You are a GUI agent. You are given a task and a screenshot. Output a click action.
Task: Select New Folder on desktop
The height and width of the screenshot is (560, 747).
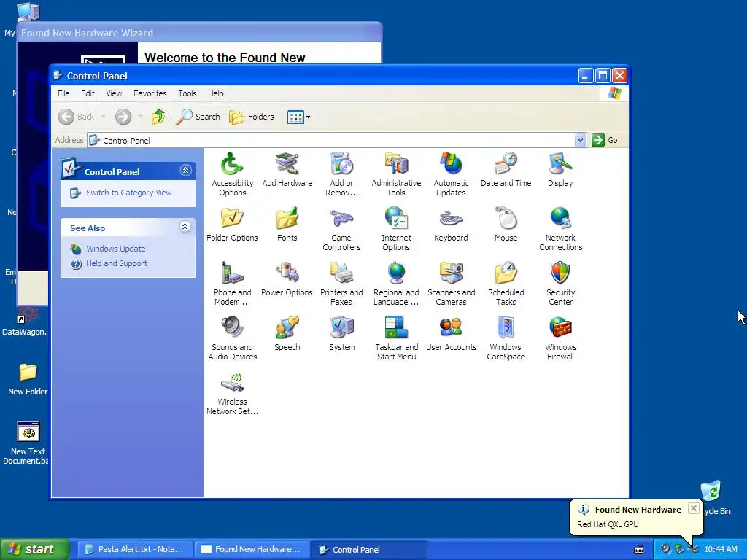[28, 379]
